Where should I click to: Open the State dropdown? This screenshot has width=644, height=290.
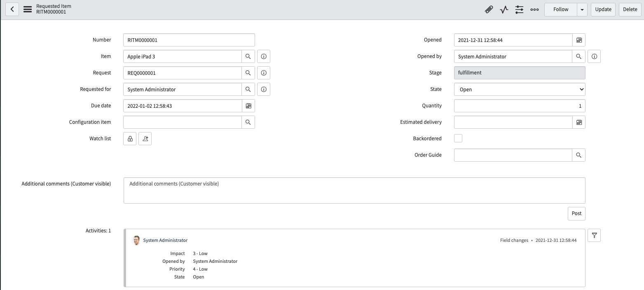(520, 89)
